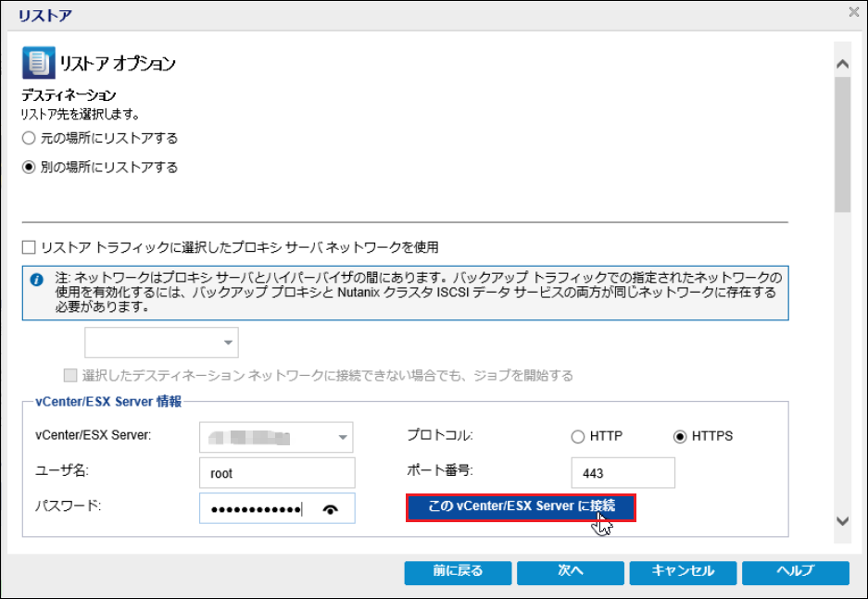Image resolution: width=868 pixels, height=599 pixels.
Task: Open help with ヘルプ button
Action: pyautogui.click(x=795, y=571)
